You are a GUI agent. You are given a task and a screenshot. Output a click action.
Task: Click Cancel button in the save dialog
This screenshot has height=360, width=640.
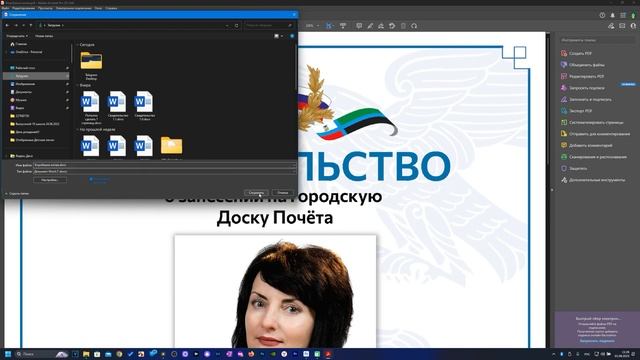(x=282, y=193)
